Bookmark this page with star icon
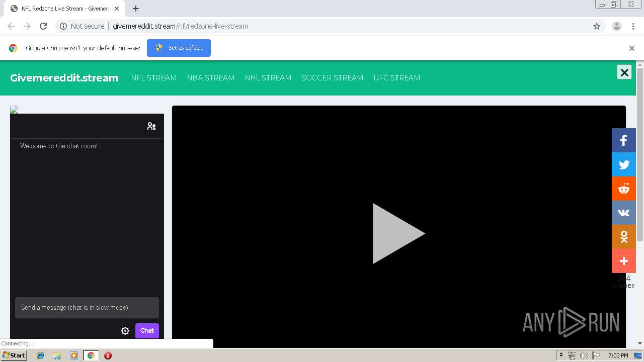The image size is (644, 362). point(597,26)
